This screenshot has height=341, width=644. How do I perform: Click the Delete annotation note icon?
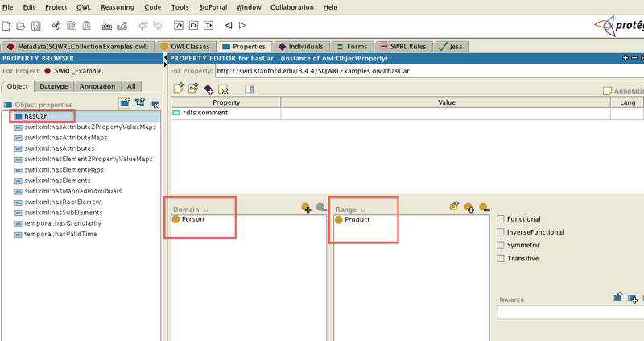(223, 89)
